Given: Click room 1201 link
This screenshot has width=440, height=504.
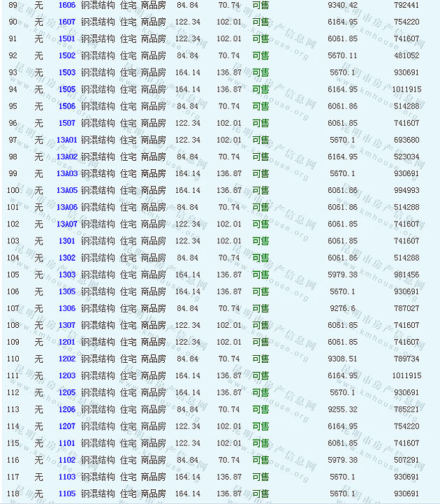Looking at the screenshot, I should click(67, 342).
